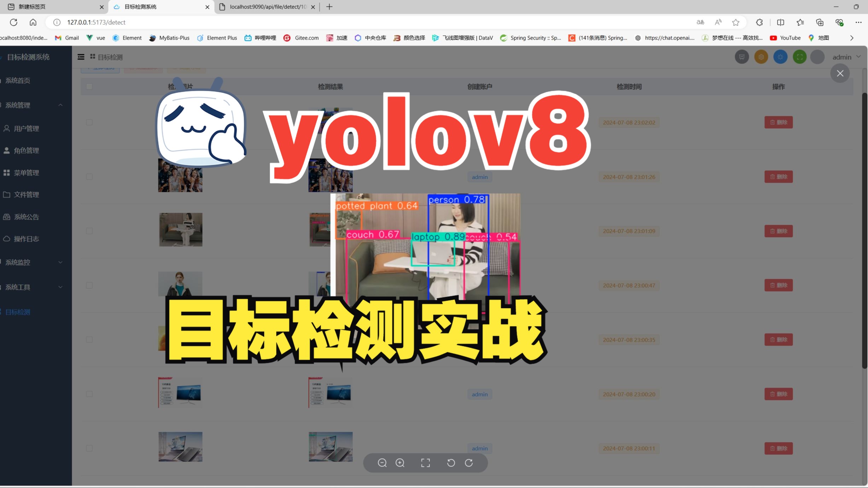Viewport: 868px width, 488px height.
Task: Click the rotate-left icon in toolbar
Action: click(451, 463)
